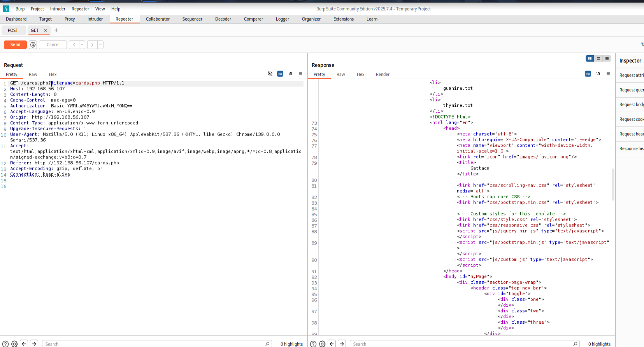644x347 pixels.
Task: Expand Request attributes section in Inspector
Action: (x=631, y=75)
